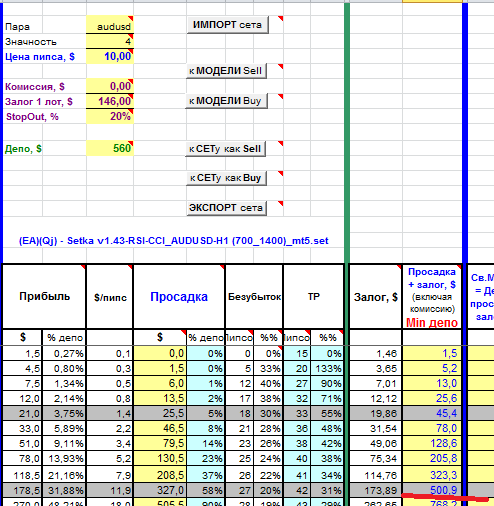Click the к СЕТу как Sell button
Screen dimensions: 494x506
point(225,149)
